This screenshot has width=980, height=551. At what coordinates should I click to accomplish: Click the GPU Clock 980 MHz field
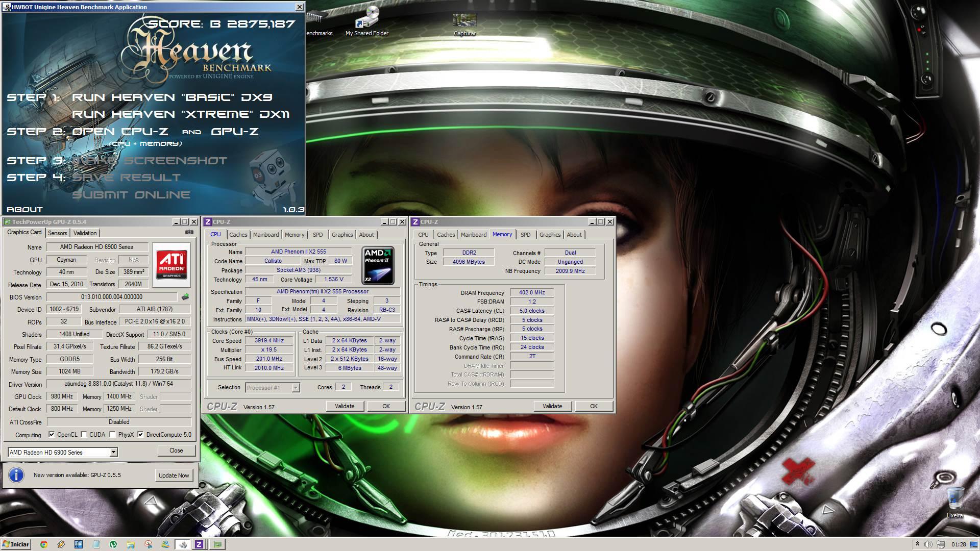pos(62,396)
